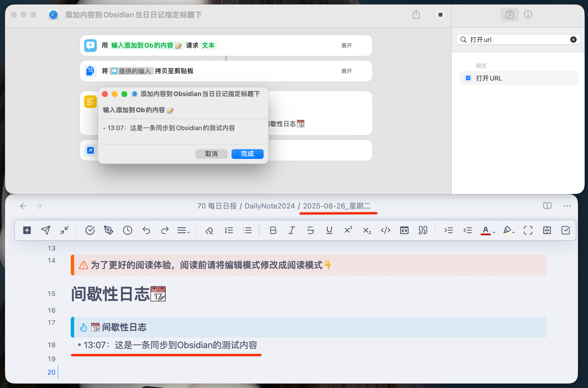
Task: Select the 打开 URL action result
Action: tap(518, 78)
